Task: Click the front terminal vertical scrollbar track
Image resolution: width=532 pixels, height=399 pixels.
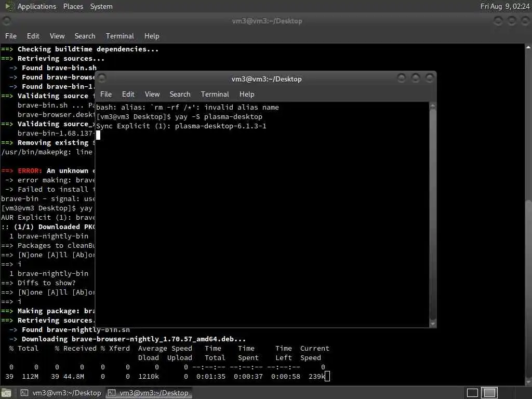Action: click(x=433, y=215)
